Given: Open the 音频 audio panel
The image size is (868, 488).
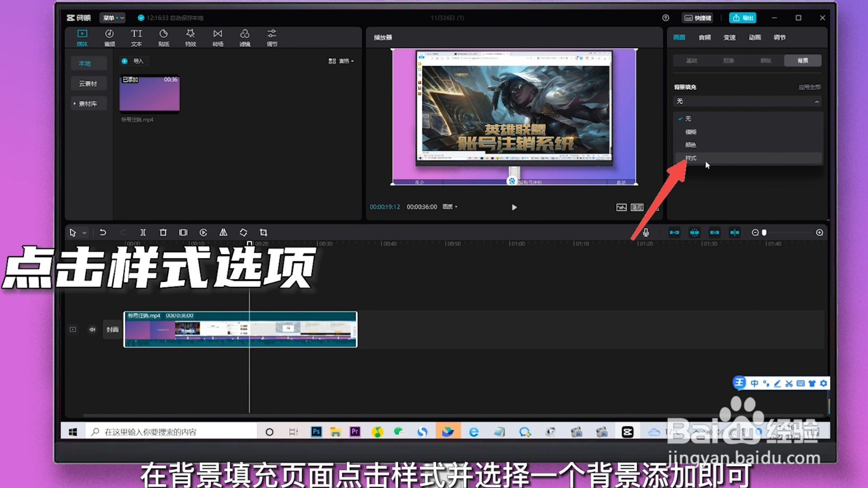Looking at the screenshot, I should pyautogui.click(x=109, y=37).
